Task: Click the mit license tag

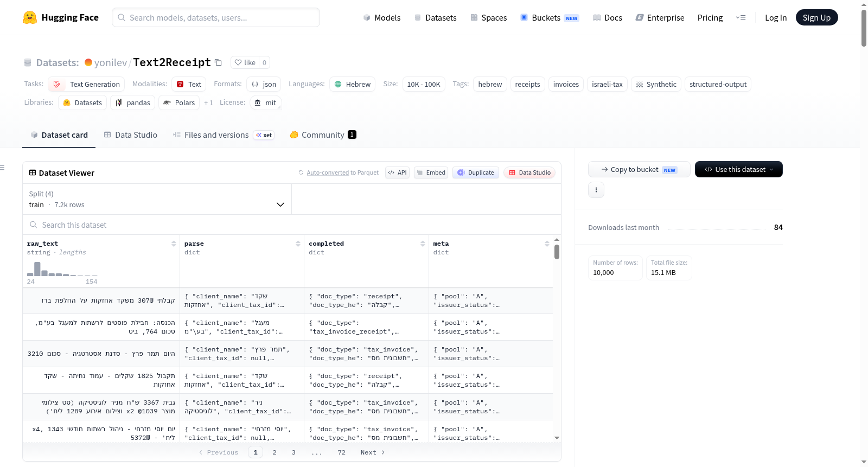Action: [x=266, y=103]
